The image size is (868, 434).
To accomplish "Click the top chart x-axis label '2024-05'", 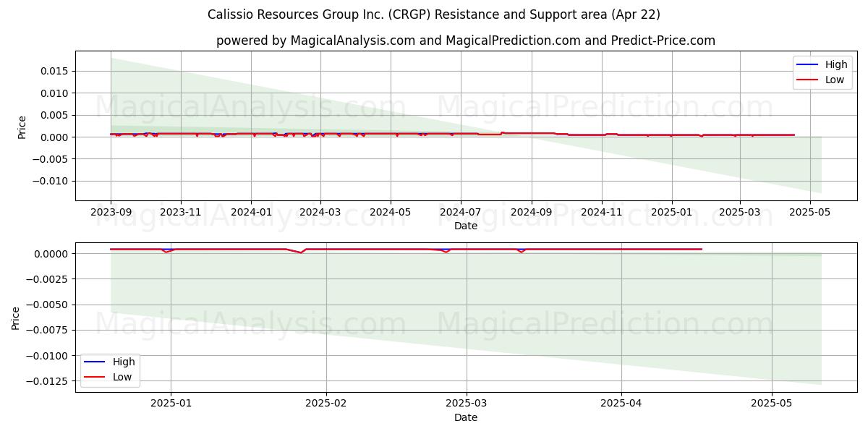I will pos(391,213).
